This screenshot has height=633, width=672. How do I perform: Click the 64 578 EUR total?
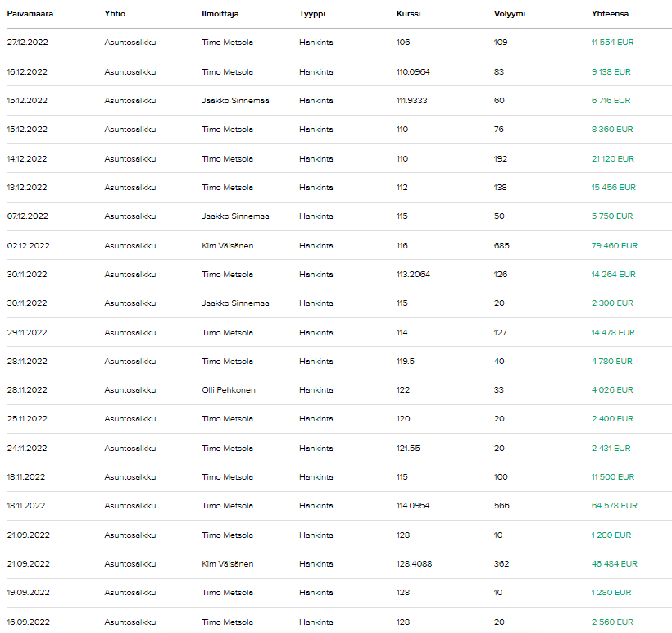point(614,506)
